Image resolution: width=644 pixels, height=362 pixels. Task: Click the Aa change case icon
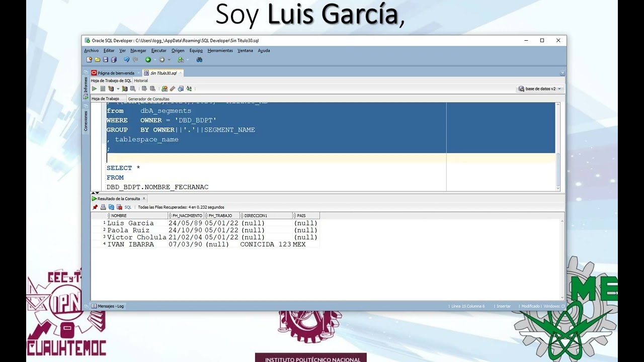coord(189,88)
